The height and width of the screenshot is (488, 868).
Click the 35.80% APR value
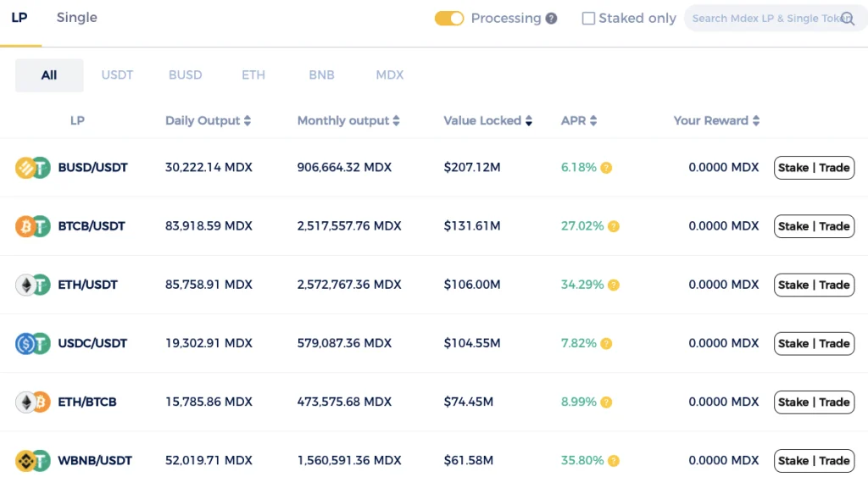582,461
